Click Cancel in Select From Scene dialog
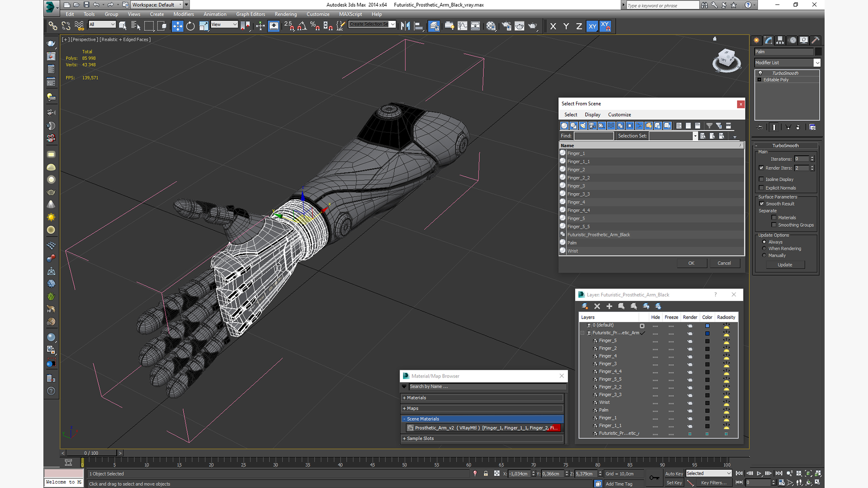868x488 pixels. point(724,263)
